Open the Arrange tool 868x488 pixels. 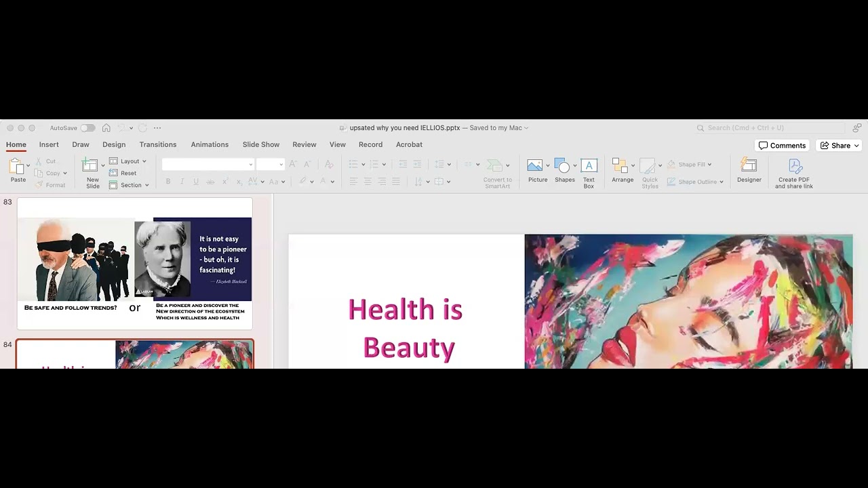click(622, 170)
